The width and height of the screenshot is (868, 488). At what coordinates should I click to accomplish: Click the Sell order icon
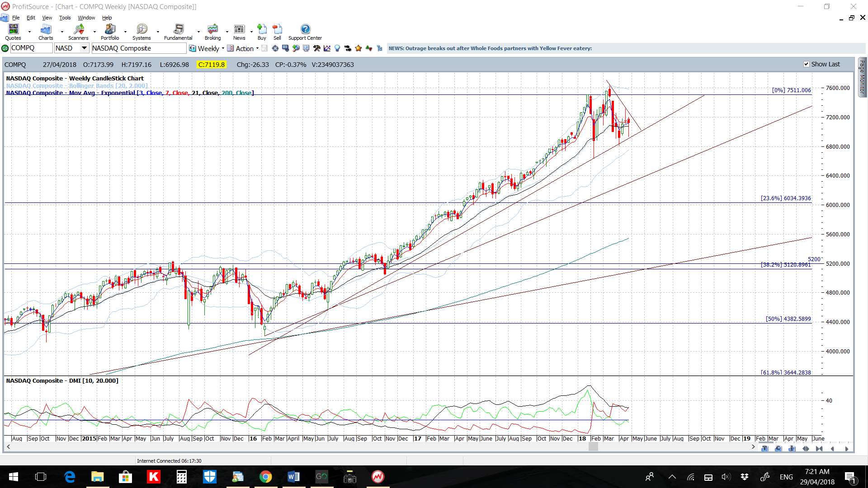(277, 33)
